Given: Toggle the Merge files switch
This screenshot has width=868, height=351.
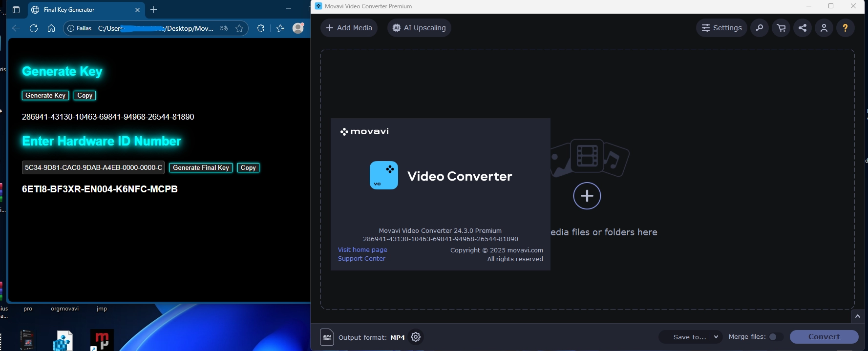Looking at the screenshot, I should click(x=775, y=337).
